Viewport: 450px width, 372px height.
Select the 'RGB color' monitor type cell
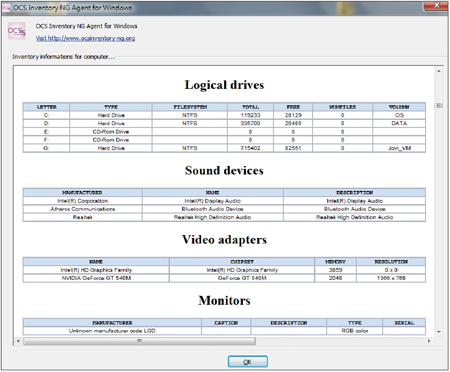point(355,331)
